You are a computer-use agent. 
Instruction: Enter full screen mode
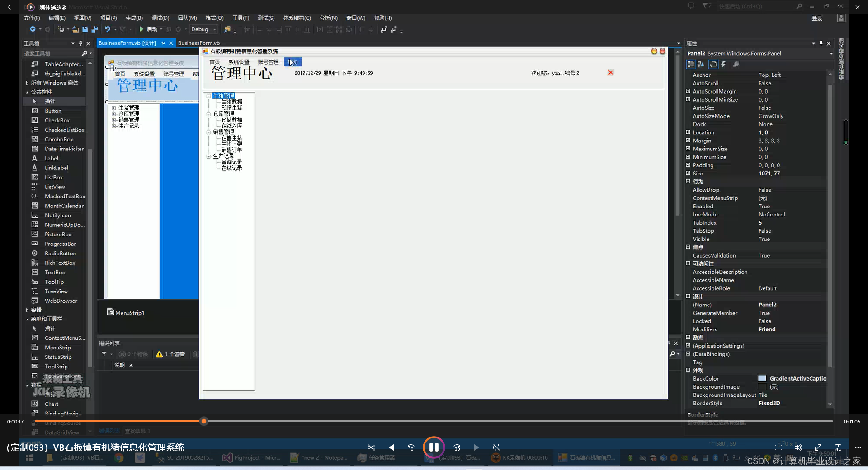(818, 447)
